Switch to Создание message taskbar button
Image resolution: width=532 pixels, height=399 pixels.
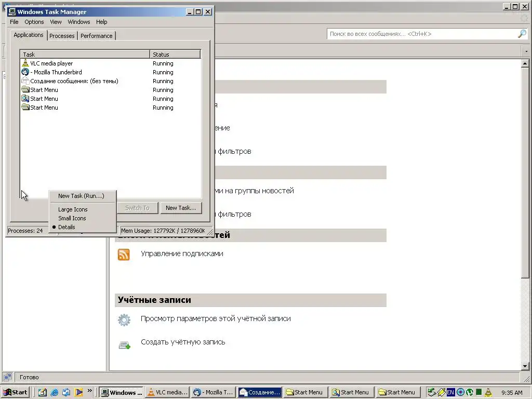coord(260,393)
